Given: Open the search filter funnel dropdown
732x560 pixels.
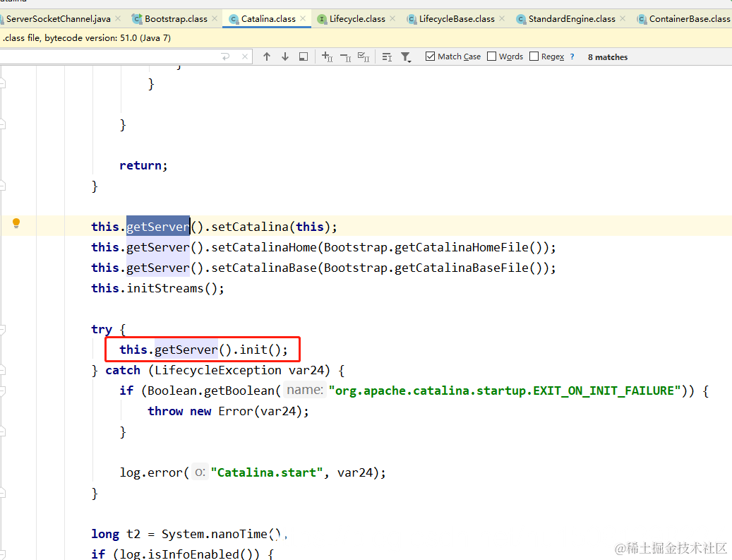Looking at the screenshot, I should 406,57.
